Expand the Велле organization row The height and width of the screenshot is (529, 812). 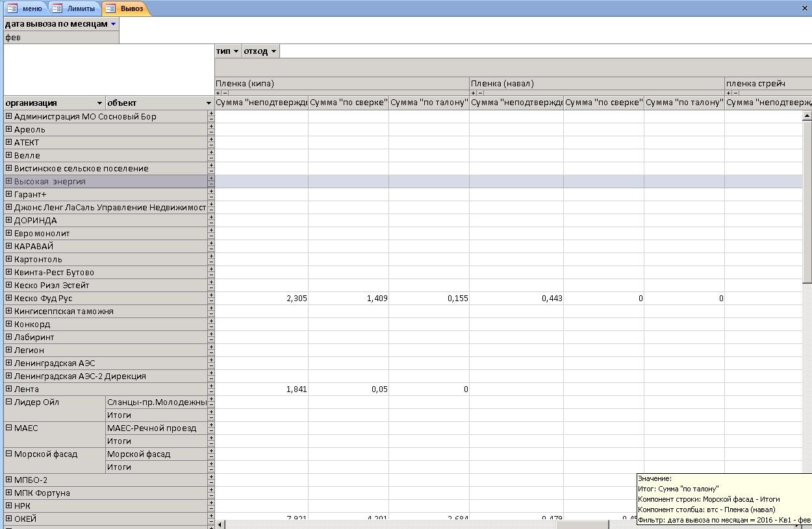pos(9,155)
